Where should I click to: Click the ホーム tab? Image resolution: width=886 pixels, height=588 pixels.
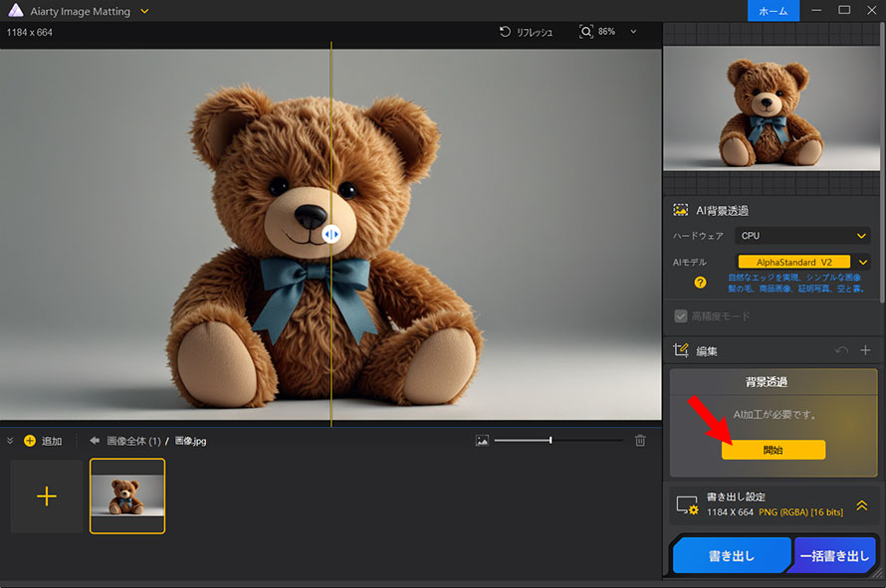(x=774, y=11)
